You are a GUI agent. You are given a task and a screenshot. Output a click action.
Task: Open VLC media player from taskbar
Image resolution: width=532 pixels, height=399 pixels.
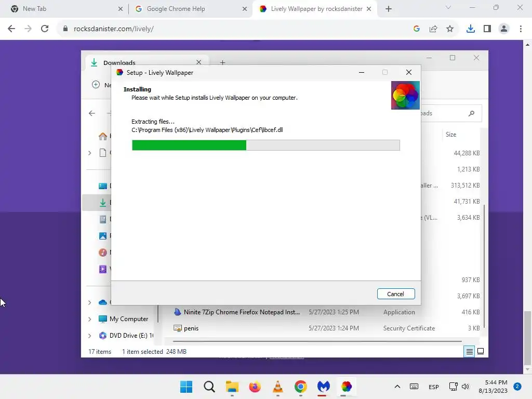(277, 387)
